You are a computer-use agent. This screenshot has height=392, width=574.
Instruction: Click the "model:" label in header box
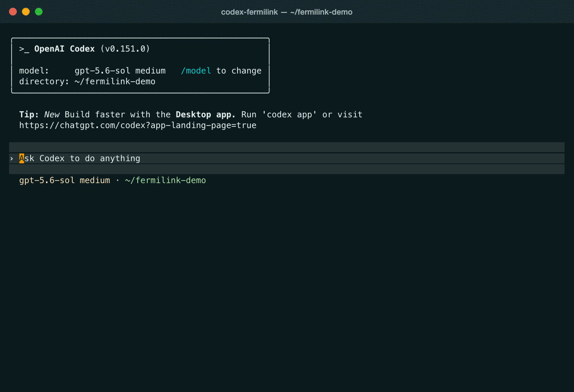pyautogui.click(x=34, y=71)
